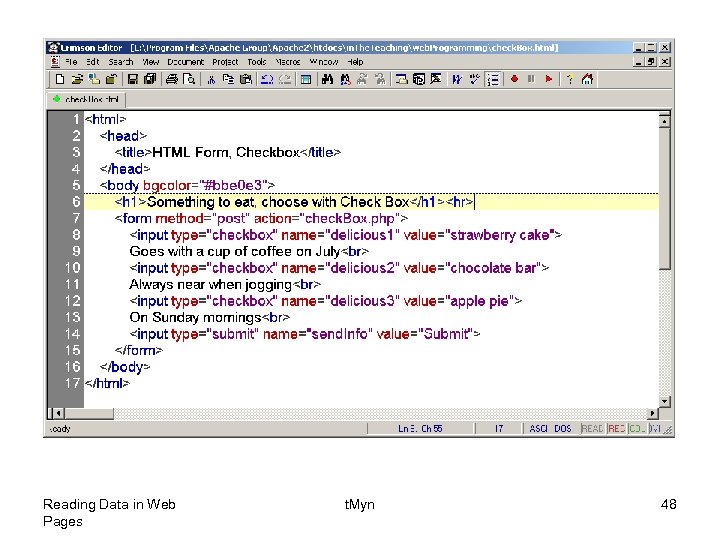The height and width of the screenshot is (540, 720).
Task: Click the home page house icon
Action: pyautogui.click(x=587, y=79)
